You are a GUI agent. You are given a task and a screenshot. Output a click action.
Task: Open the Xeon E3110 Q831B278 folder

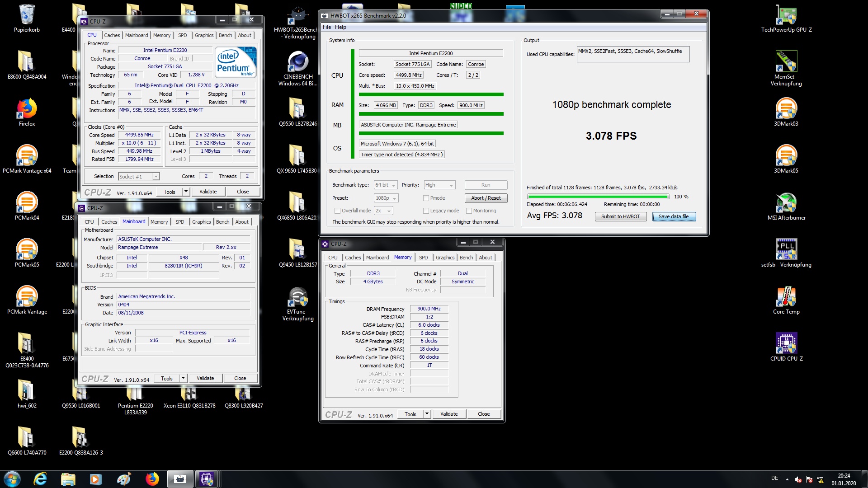[189, 398]
